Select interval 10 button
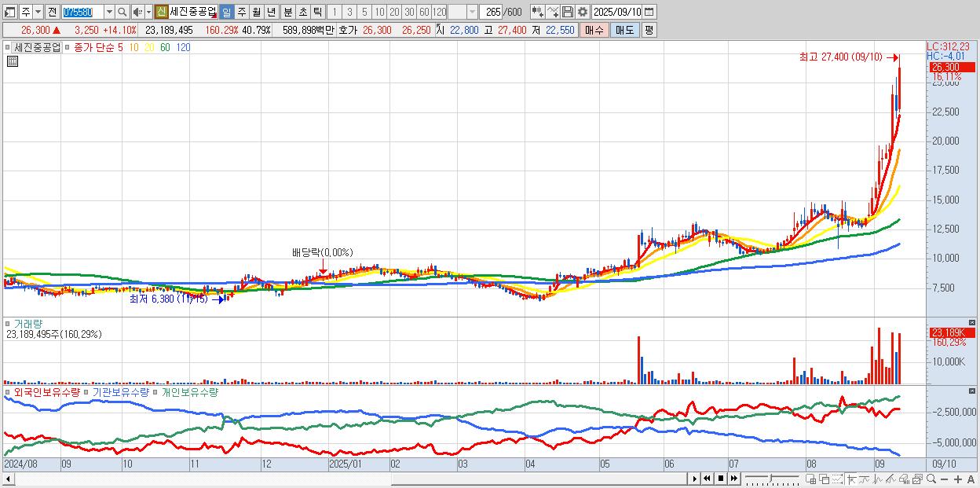Image resolution: width=980 pixels, height=488 pixels. (379, 12)
